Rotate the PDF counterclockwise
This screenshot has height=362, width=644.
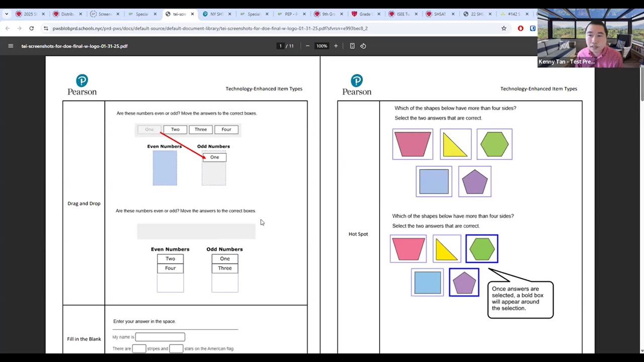[363, 46]
